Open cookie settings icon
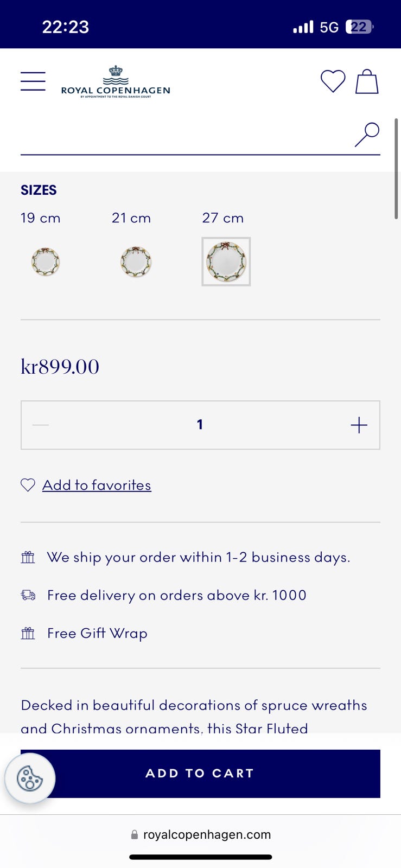 click(30, 778)
